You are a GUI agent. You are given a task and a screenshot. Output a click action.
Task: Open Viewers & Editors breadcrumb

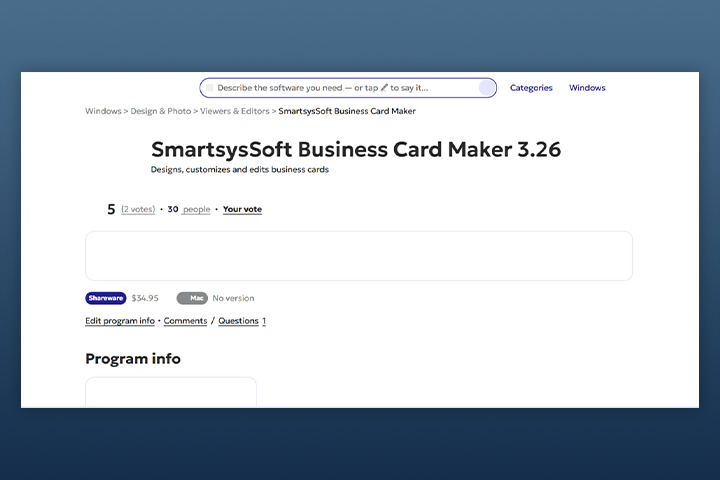click(235, 111)
